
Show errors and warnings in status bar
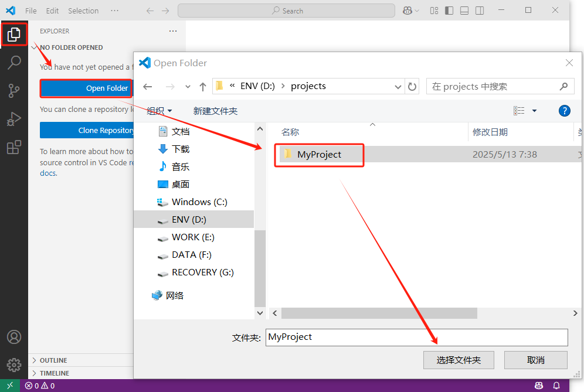click(39, 386)
